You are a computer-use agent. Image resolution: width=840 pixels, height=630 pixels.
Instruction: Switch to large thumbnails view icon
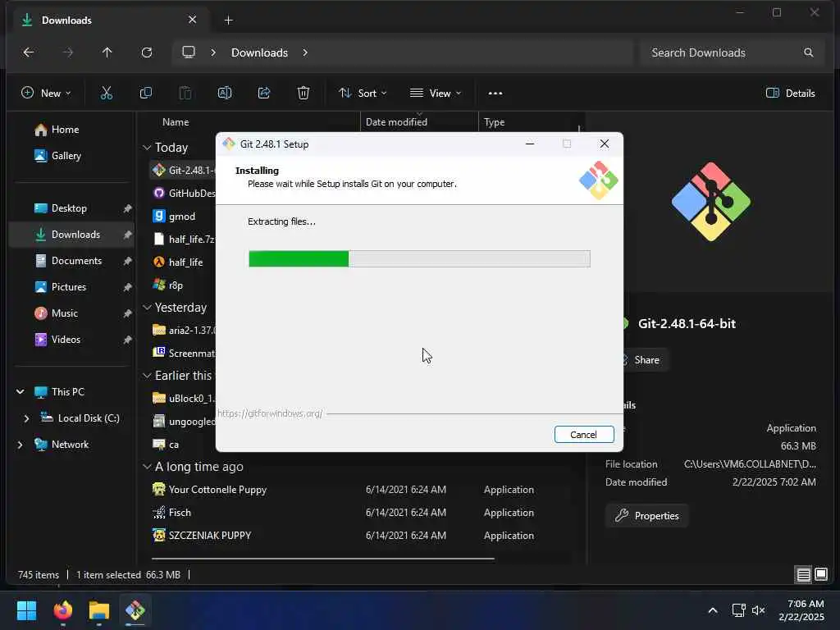820,575
